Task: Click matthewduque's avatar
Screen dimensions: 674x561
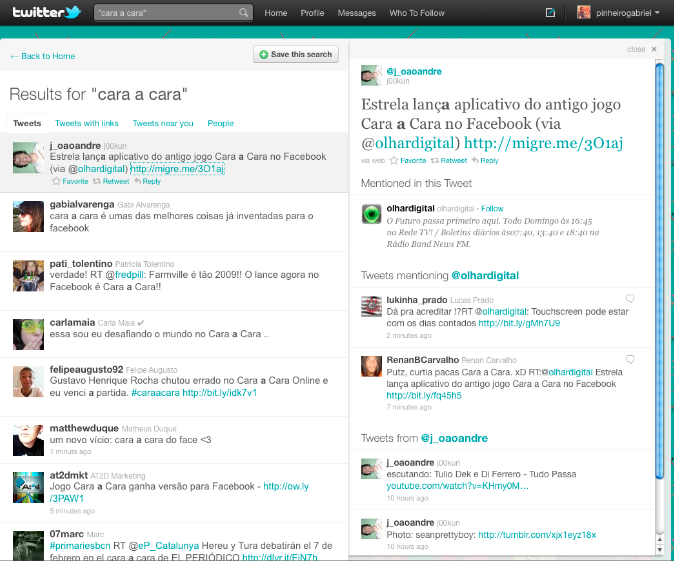Action: [28, 440]
